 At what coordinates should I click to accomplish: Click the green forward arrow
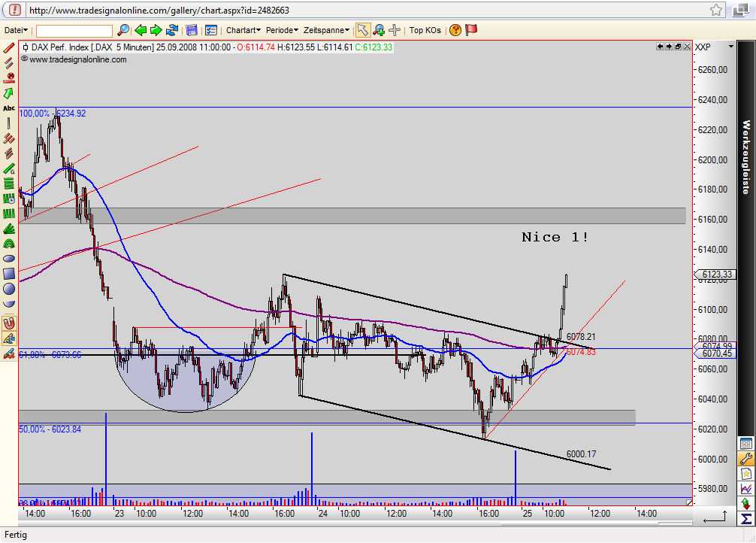[x=156, y=30]
